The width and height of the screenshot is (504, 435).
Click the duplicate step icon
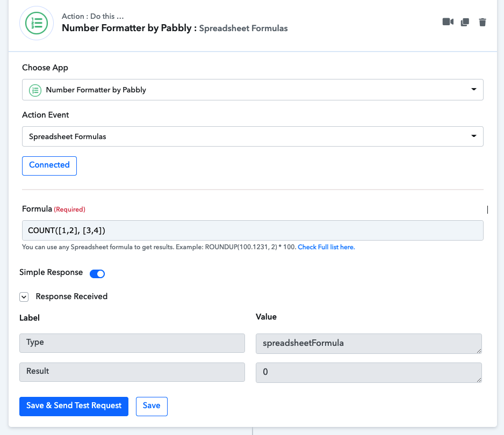pos(465,22)
